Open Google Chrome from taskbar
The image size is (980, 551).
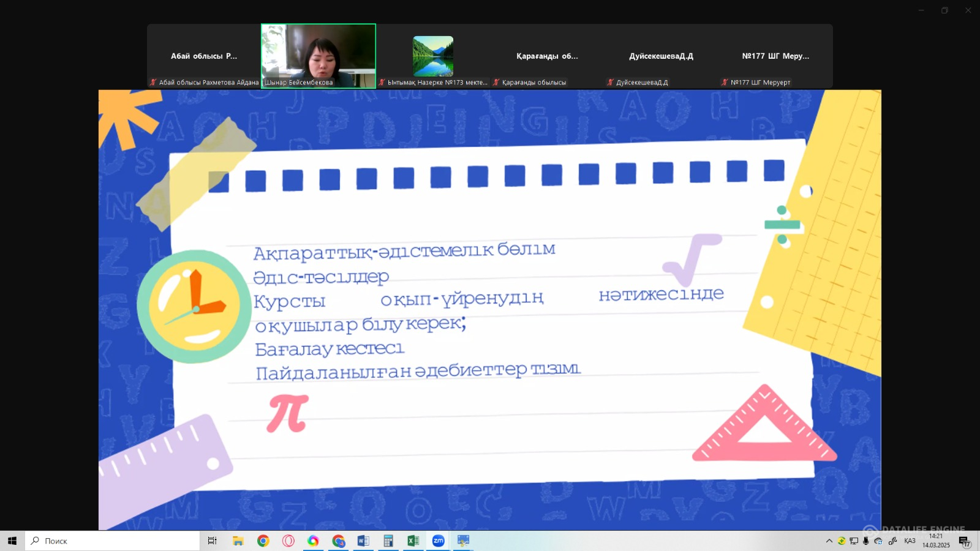(263, 541)
